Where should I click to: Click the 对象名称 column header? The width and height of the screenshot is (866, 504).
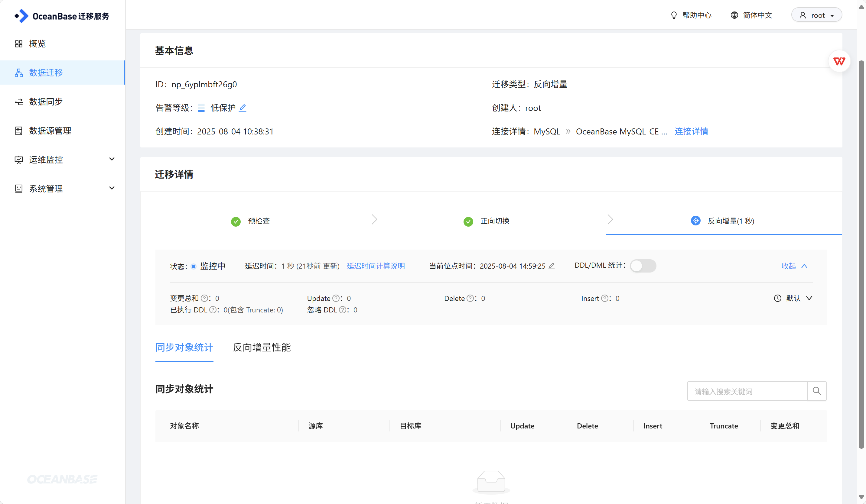point(184,426)
